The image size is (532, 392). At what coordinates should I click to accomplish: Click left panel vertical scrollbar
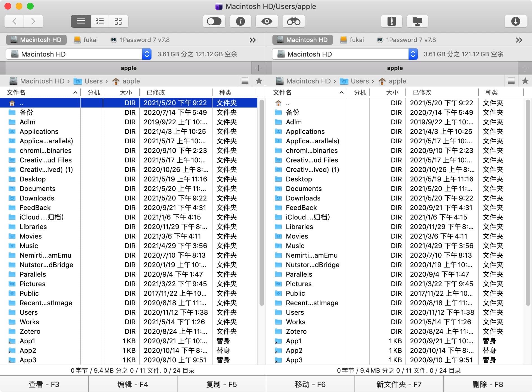(262, 203)
